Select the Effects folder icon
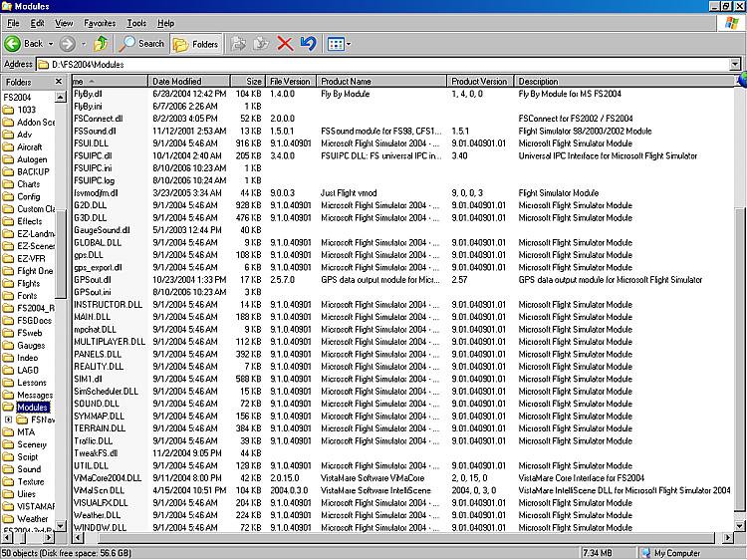 click(x=8, y=221)
